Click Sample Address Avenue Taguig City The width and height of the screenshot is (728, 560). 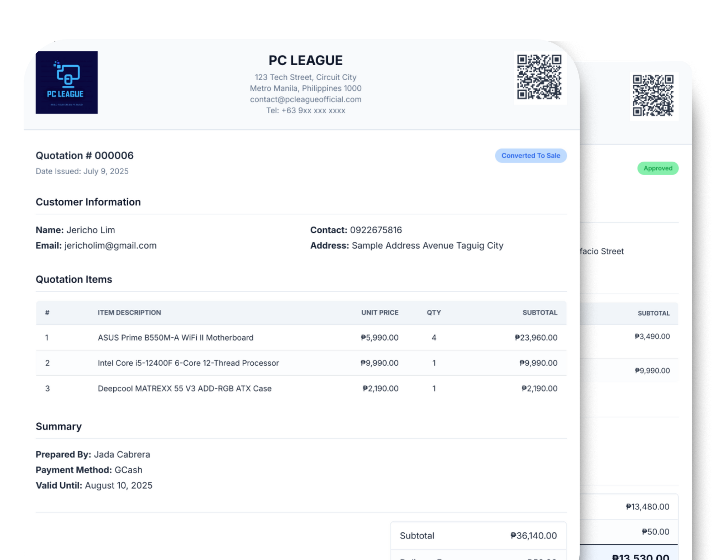428,246
